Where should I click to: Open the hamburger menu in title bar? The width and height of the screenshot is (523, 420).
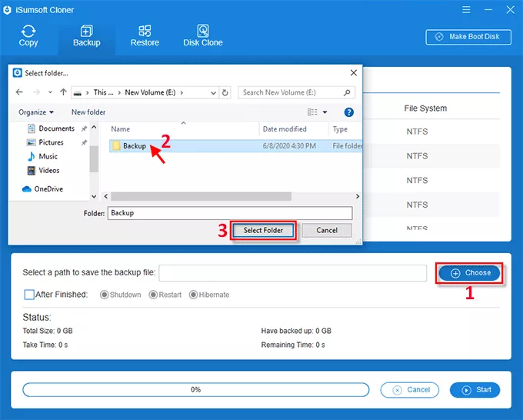[x=466, y=10]
